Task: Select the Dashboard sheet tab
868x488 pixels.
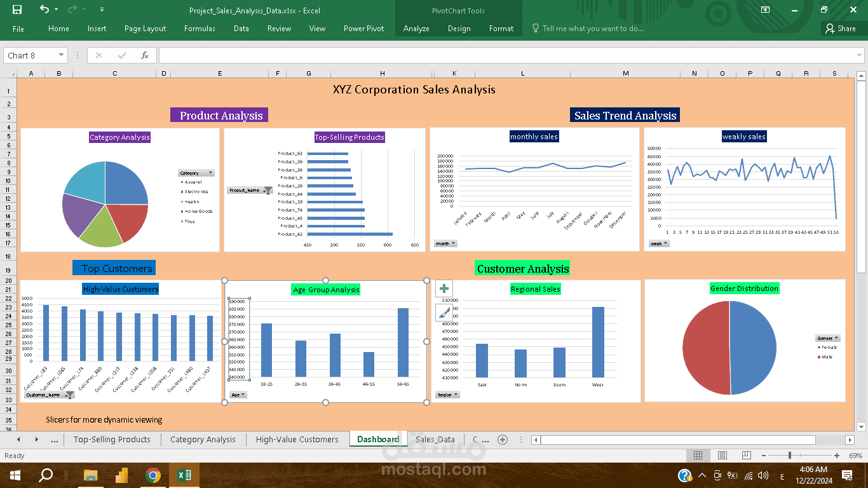Action: 378,439
